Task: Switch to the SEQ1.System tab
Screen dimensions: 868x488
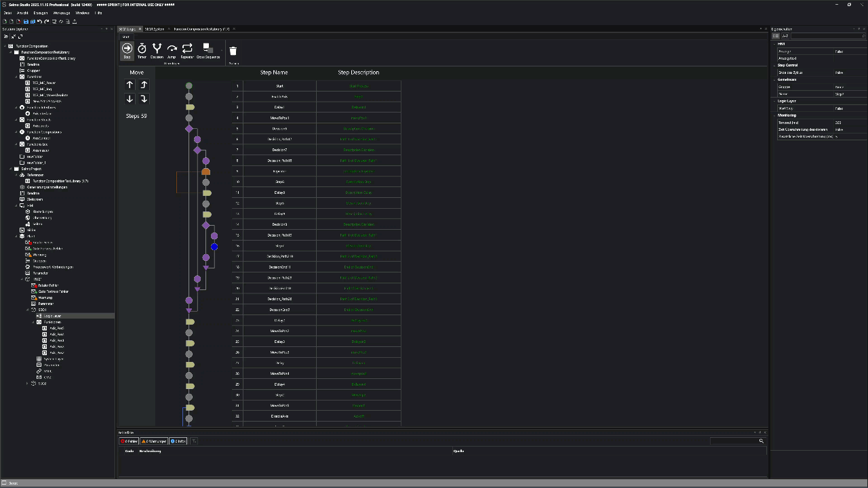Action: [155, 29]
